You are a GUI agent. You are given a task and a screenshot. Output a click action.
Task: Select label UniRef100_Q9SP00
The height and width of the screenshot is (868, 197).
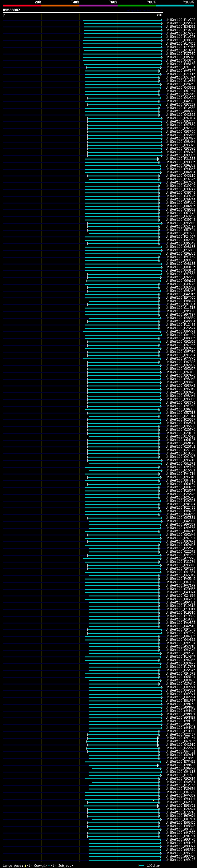[x=180, y=132]
